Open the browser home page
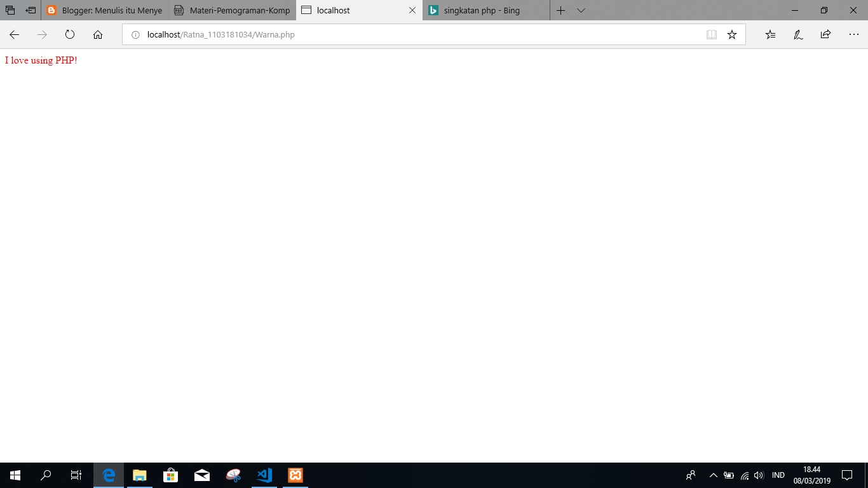The image size is (868, 488). click(x=98, y=35)
